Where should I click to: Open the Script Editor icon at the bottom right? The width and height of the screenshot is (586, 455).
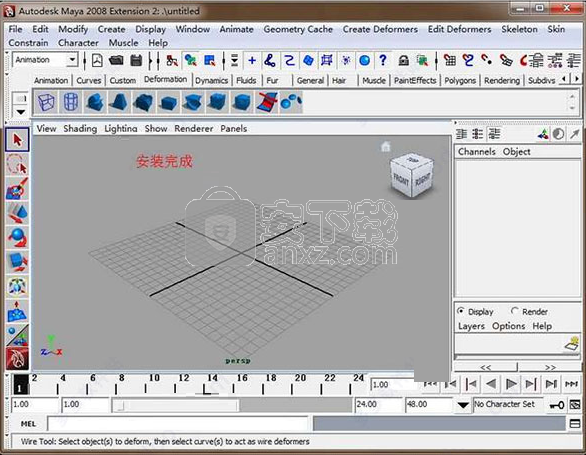pos(575,424)
